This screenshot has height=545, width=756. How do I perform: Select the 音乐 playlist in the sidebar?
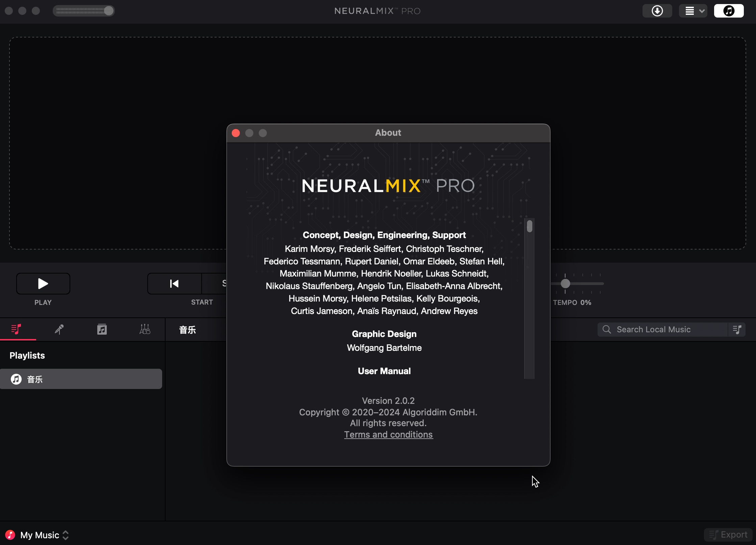click(81, 379)
